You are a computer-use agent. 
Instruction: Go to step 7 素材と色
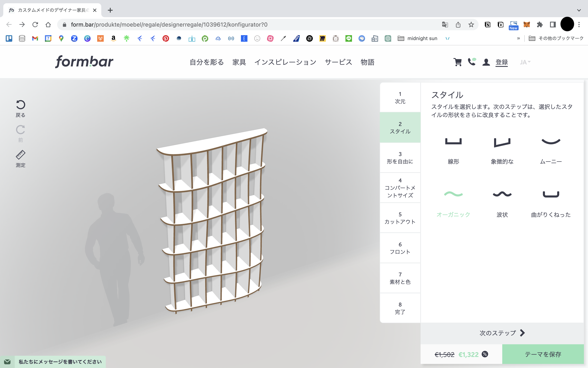(x=400, y=278)
